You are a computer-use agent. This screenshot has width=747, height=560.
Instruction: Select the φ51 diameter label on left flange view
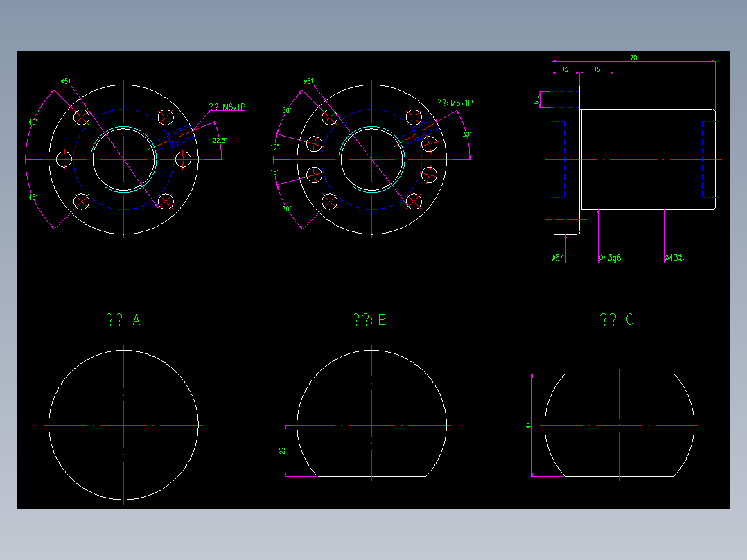coord(64,80)
